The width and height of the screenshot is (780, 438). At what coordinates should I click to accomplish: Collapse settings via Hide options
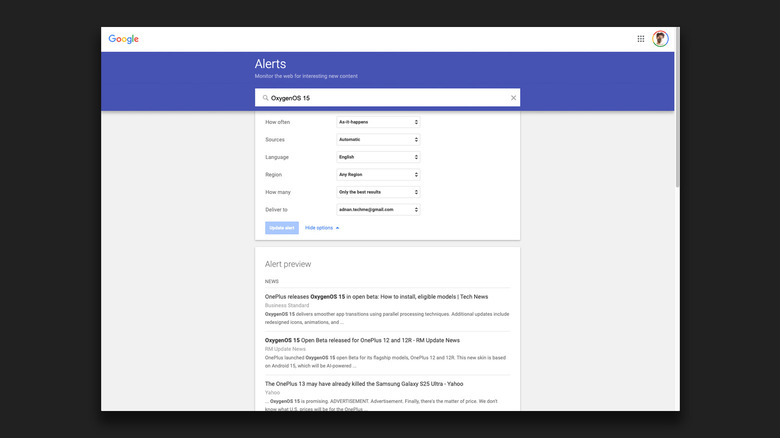[x=322, y=228]
